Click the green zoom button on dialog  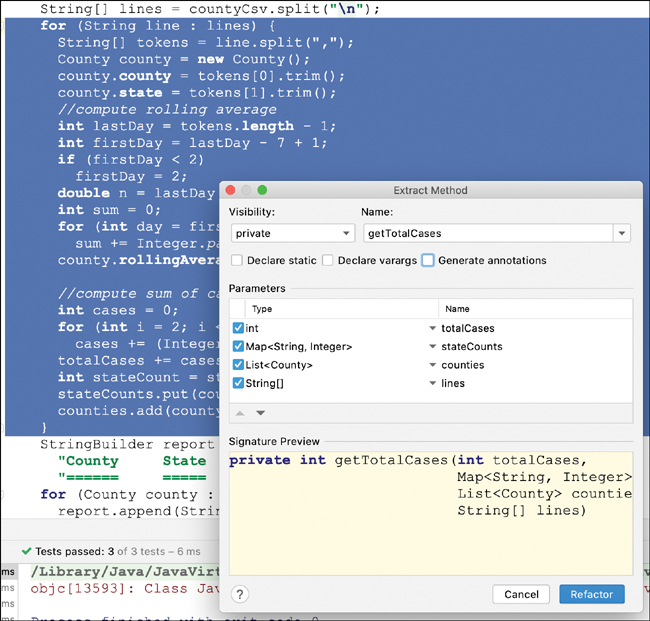pos(263,190)
